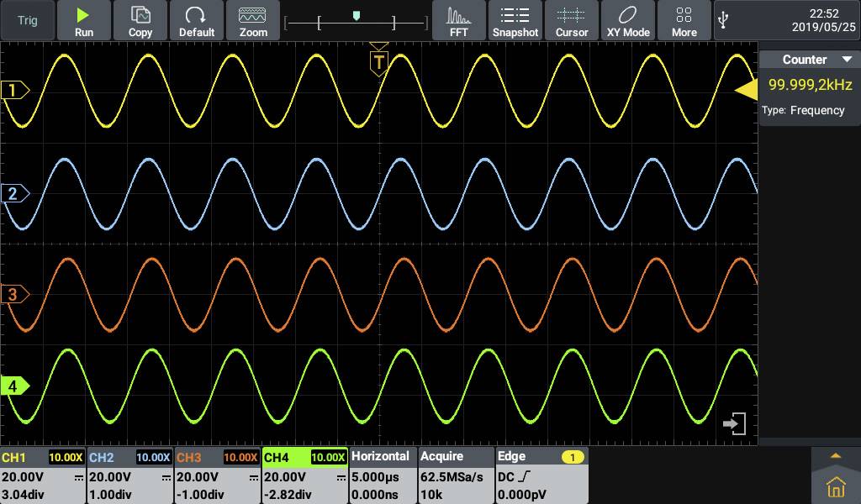Tap the Zoom waveform icon

click(x=253, y=20)
